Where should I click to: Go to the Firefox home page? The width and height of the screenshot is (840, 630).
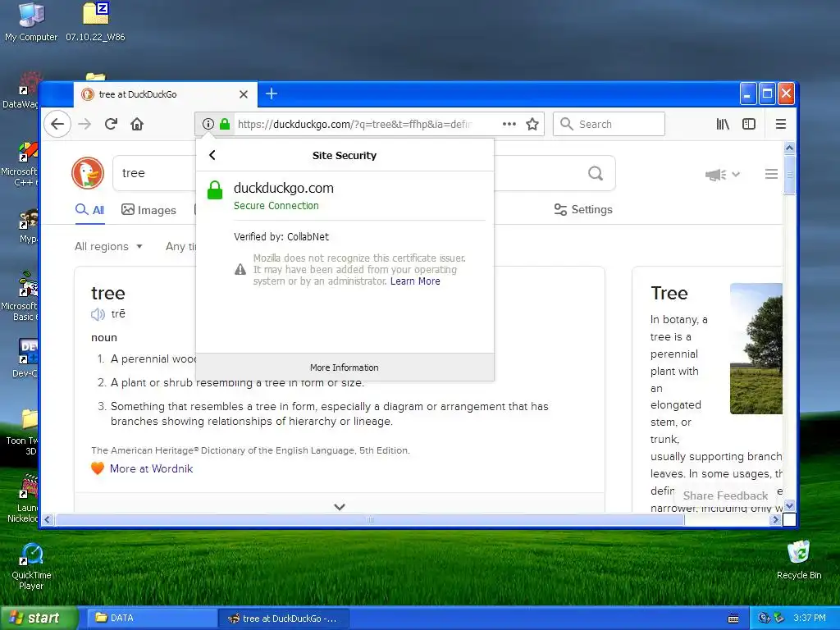pyautogui.click(x=137, y=125)
